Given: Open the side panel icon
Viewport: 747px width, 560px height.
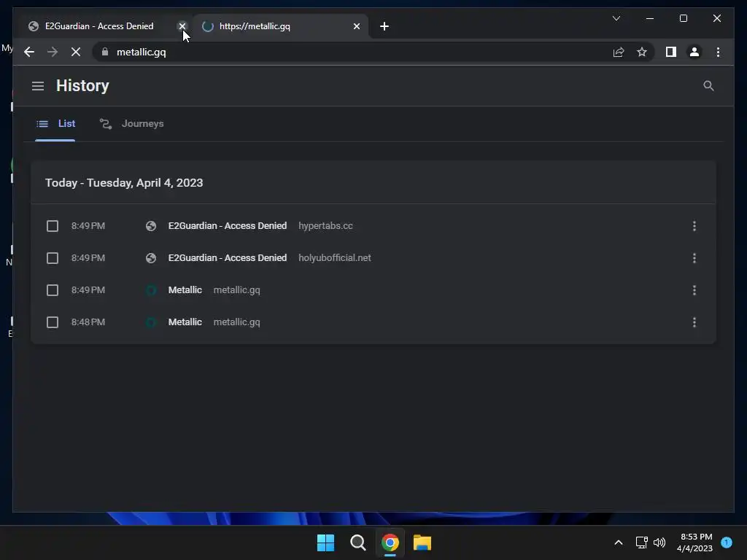Looking at the screenshot, I should [x=671, y=52].
